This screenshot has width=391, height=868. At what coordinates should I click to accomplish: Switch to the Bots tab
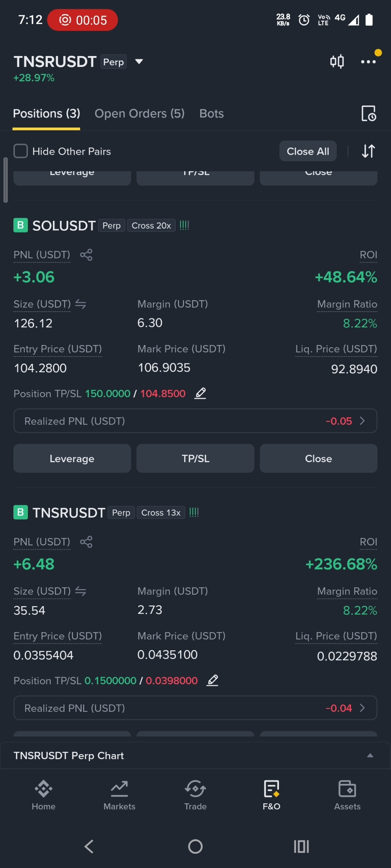click(x=211, y=114)
